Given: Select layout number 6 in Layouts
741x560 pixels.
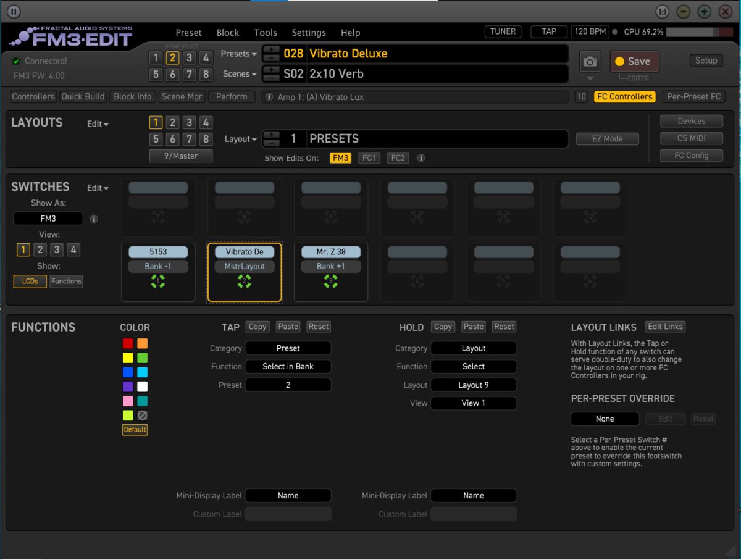Looking at the screenshot, I should tap(173, 140).
